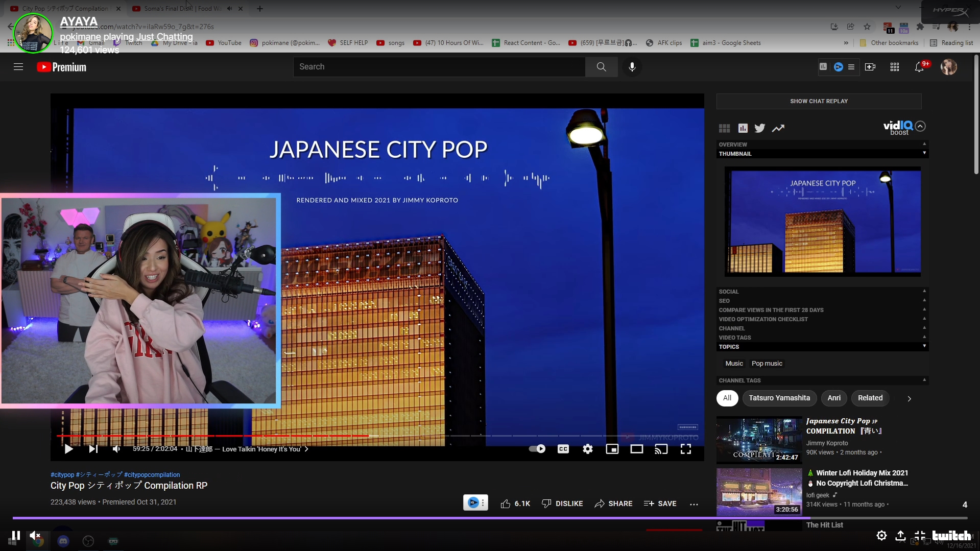The height and width of the screenshot is (551, 980).
Task: Expand the OVERVIEW section
Action: coord(822,145)
